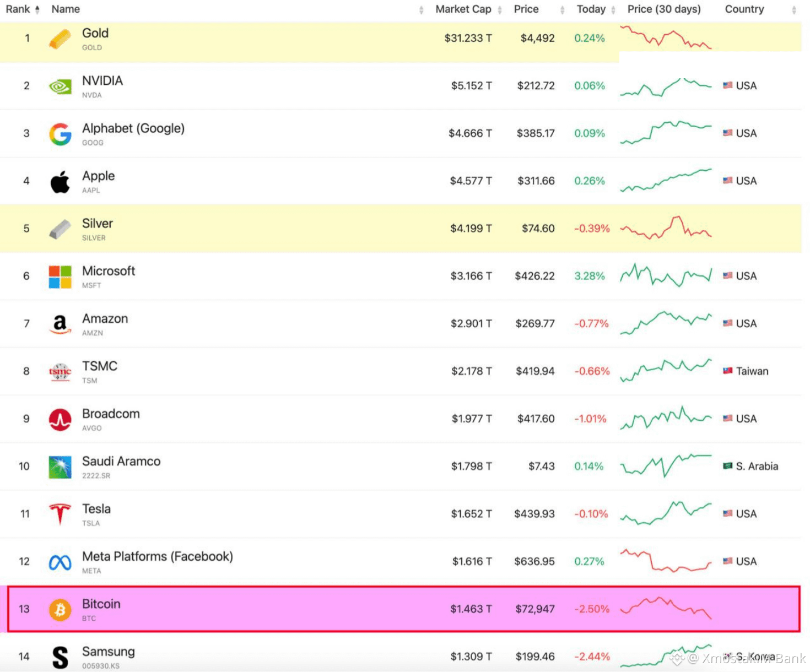Viewport: 810px width, 672px height.
Task: Click the Alphabet Google logo
Action: coord(60,134)
